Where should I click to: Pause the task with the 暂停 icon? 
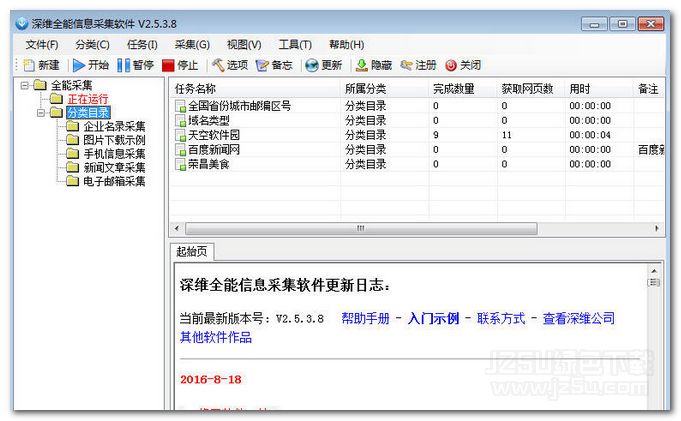point(123,65)
